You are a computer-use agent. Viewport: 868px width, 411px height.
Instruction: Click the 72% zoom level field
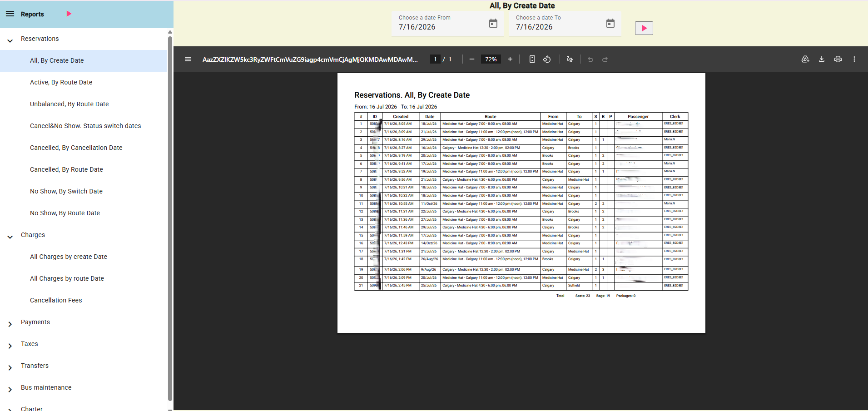click(491, 59)
